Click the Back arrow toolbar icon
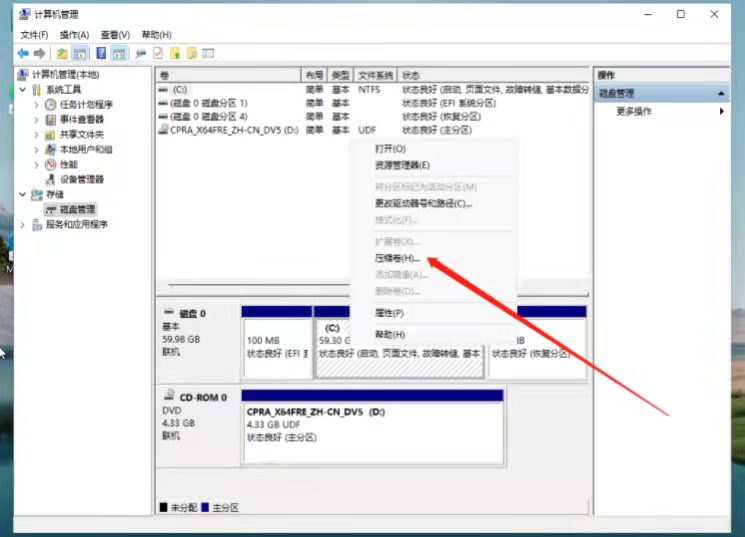Viewport: 745px width, 537px height. pyautogui.click(x=22, y=53)
